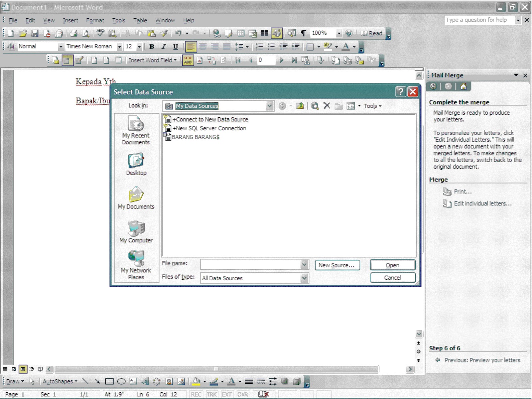Click the Insert Hyperlink icon
The width and height of the screenshot is (532, 399).
[217, 33]
